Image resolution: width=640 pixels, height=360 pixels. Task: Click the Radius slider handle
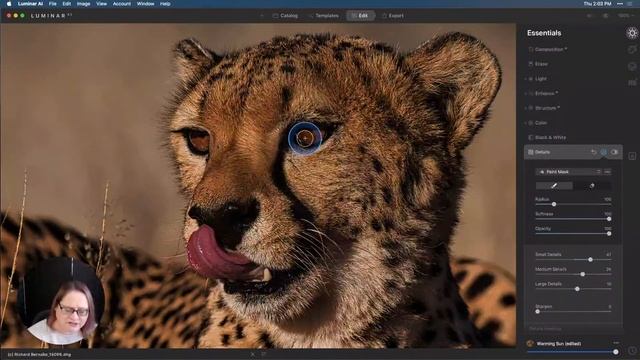pyautogui.click(x=554, y=204)
